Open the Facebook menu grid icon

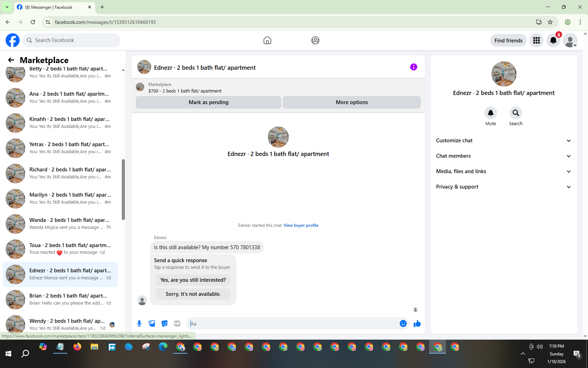tap(537, 40)
